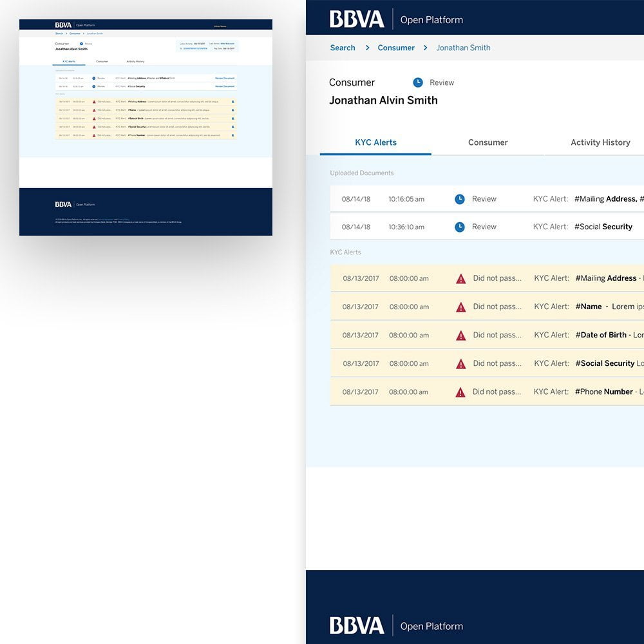
Task: Click the breadcrumb chevron before Jonathan Smith
Action: tap(426, 48)
